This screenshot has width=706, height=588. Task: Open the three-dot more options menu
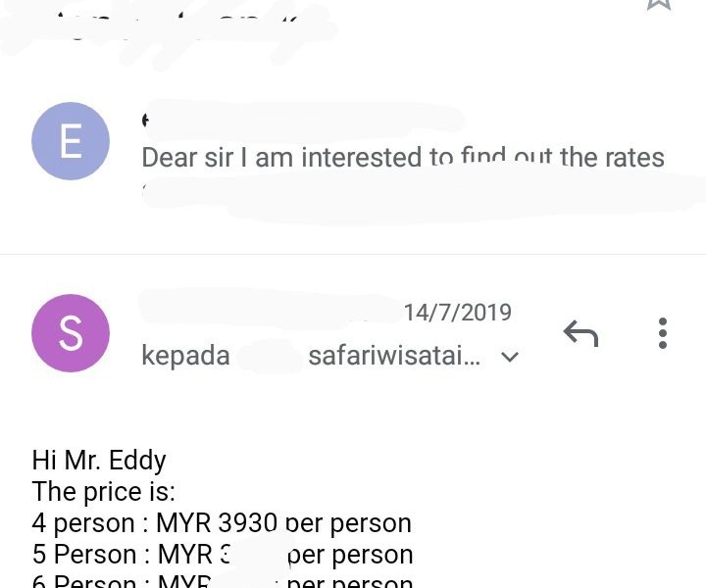pos(663,333)
